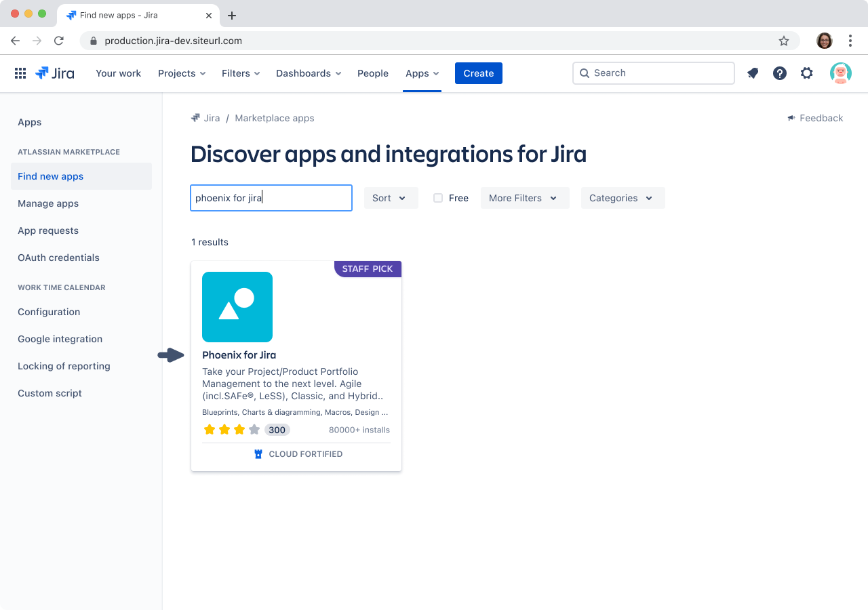Click the notifications flag icon

tap(752, 73)
